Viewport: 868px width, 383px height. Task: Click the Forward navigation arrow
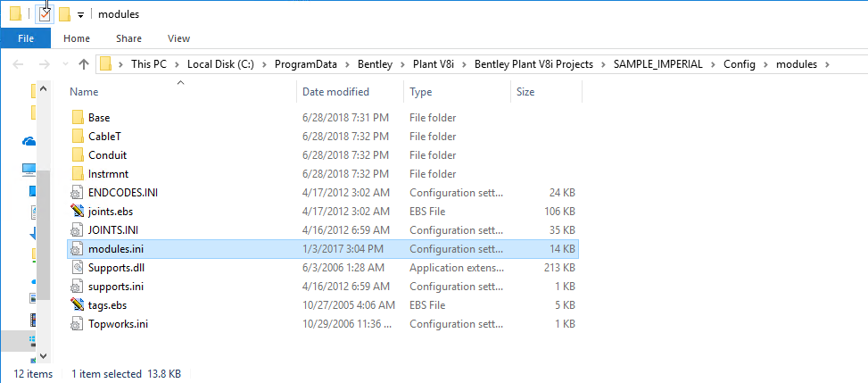click(45, 64)
